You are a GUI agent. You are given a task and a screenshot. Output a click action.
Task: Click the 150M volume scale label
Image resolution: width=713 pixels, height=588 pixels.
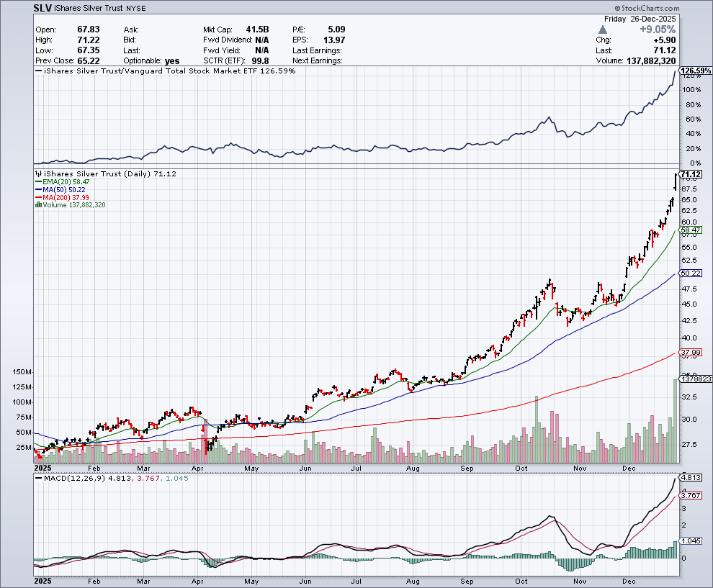tap(22, 372)
